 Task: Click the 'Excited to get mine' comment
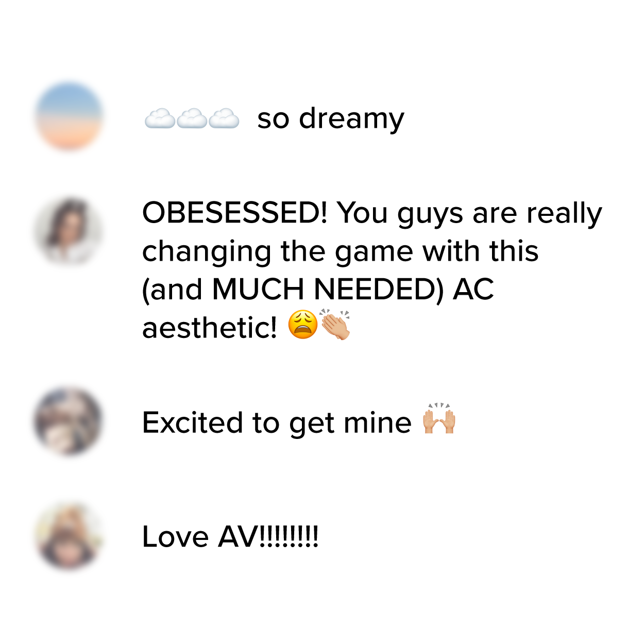277,423
